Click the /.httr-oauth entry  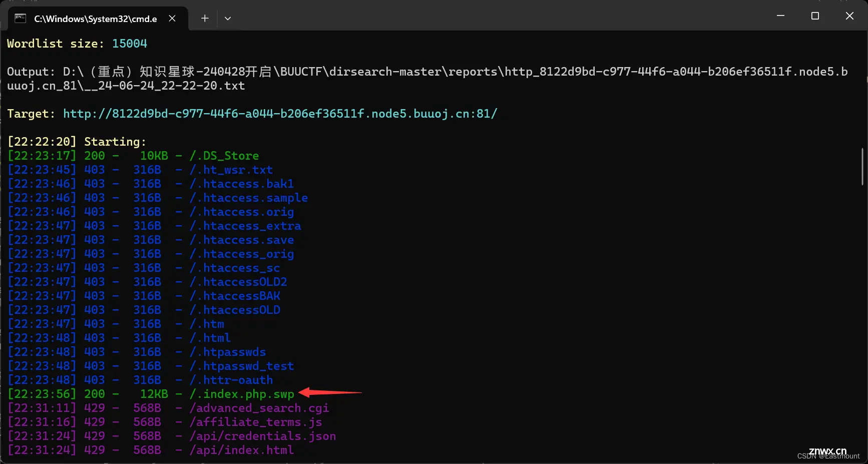(231, 380)
